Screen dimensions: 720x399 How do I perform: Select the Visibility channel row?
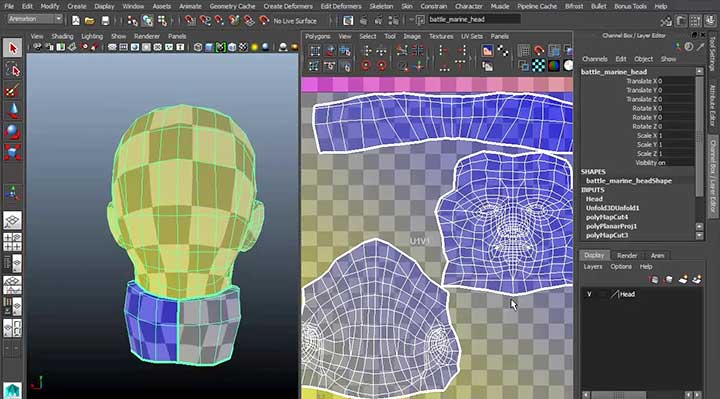[637, 163]
